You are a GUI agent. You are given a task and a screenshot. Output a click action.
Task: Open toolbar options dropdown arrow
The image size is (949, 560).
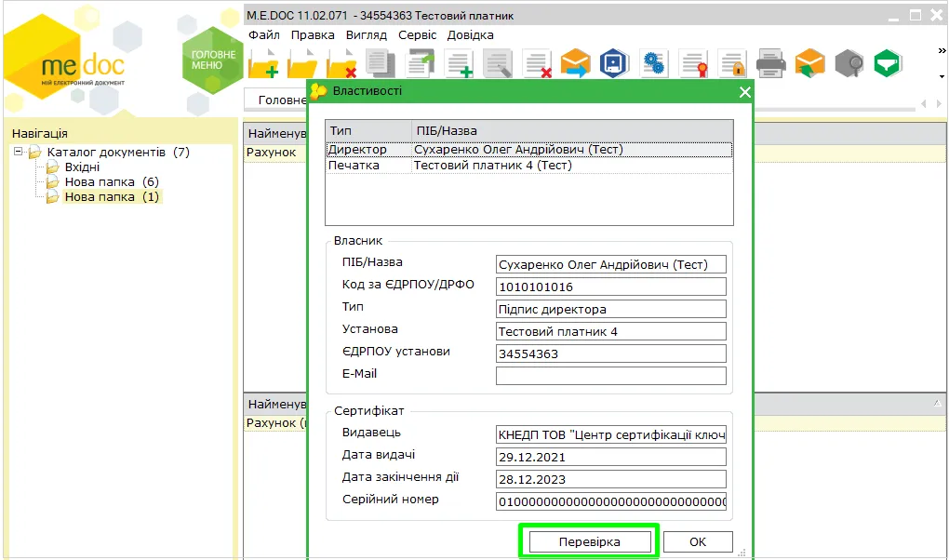(x=942, y=76)
